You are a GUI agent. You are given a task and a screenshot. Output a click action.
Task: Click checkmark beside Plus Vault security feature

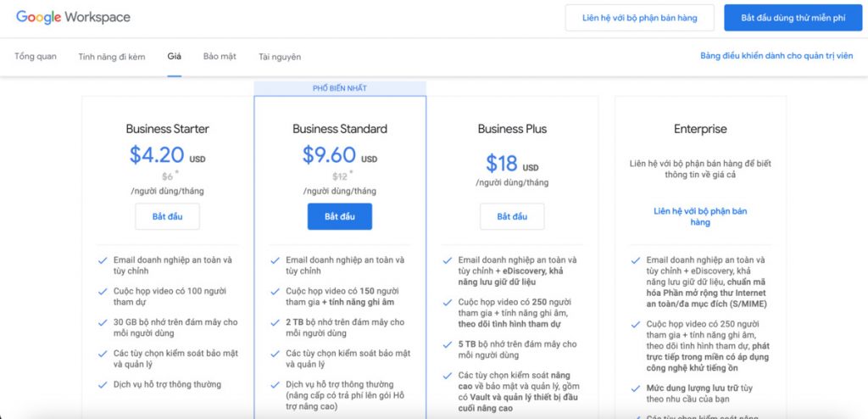[448, 376]
